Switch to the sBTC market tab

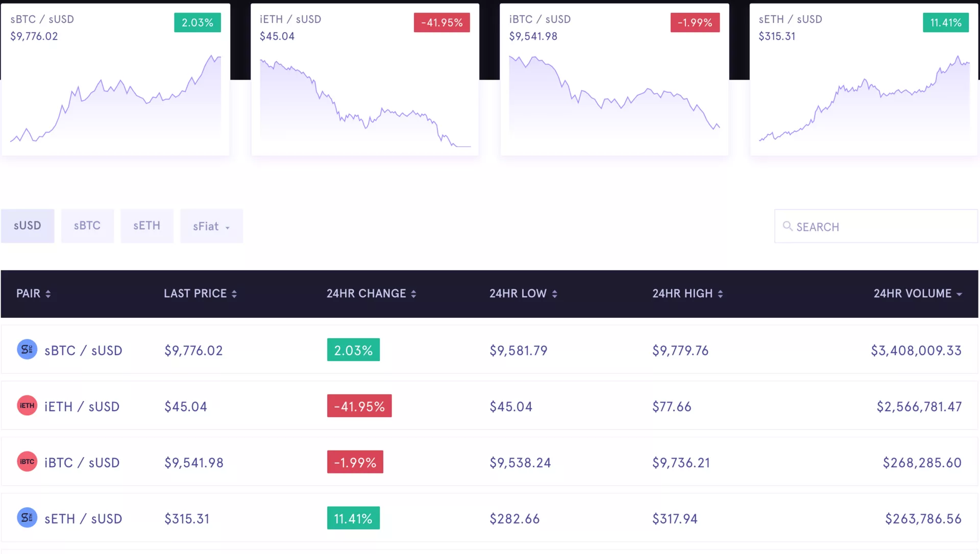coord(87,226)
